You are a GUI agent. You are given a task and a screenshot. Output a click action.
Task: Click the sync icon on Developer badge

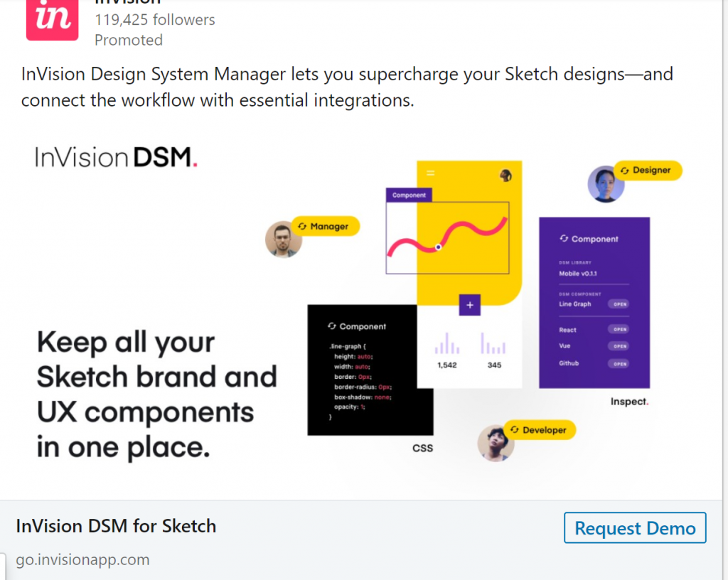[515, 429]
